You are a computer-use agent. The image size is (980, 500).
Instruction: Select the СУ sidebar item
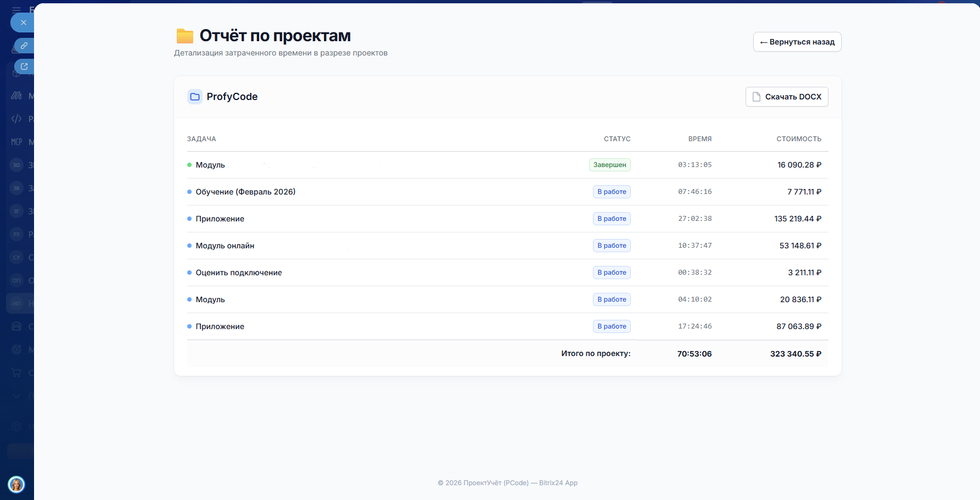[x=16, y=257]
